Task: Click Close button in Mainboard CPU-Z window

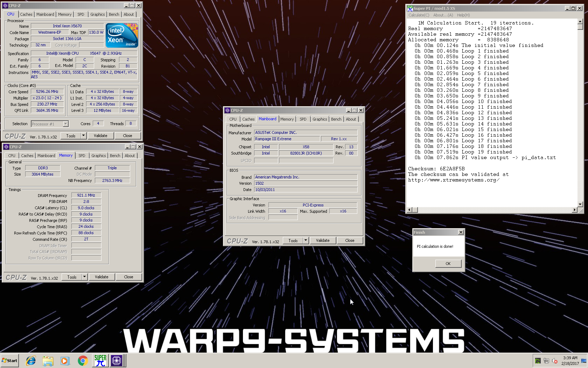Action: 350,240
